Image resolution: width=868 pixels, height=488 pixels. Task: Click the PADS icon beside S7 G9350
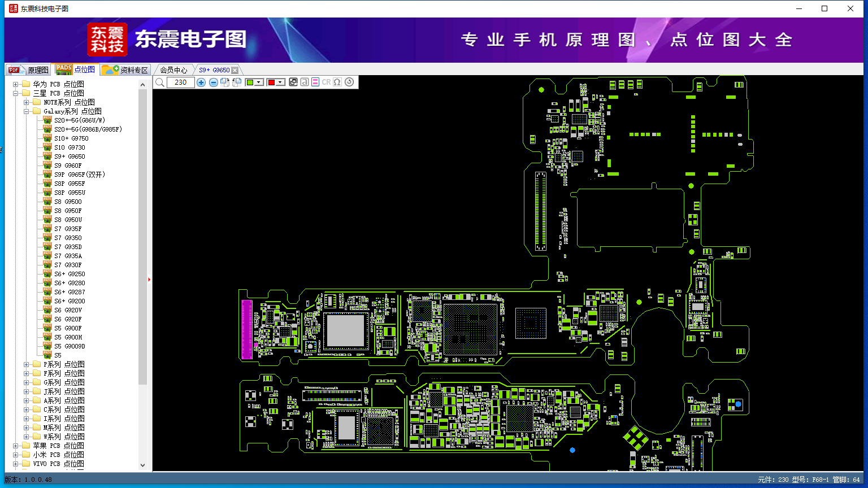47,238
